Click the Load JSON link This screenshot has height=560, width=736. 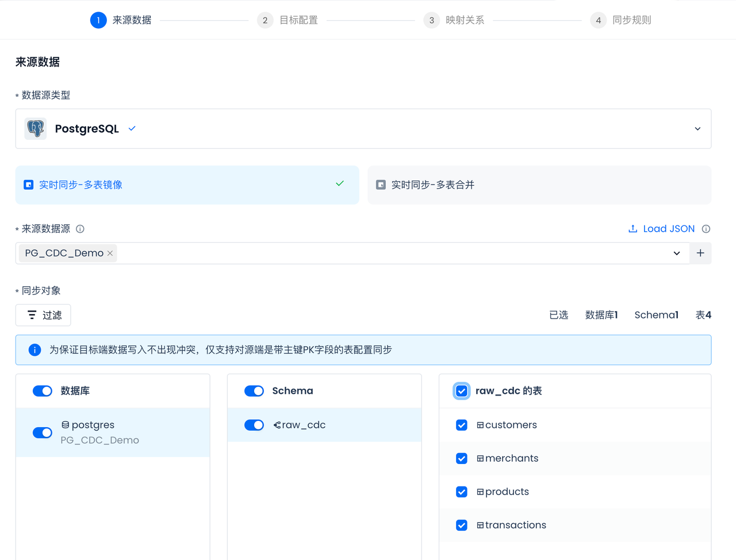pyautogui.click(x=668, y=229)
